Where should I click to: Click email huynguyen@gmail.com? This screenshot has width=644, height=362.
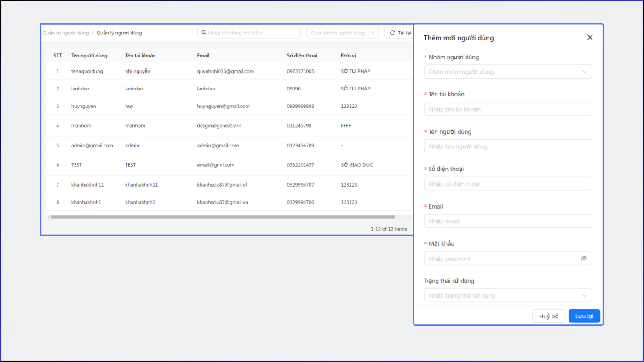pyautogui.click(x=224, y=106)
